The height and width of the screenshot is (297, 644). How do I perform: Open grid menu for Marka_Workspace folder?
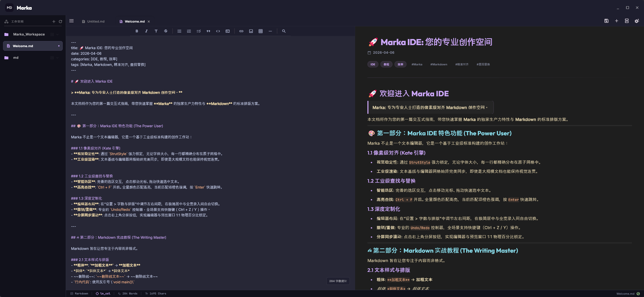tap(52, 34)
